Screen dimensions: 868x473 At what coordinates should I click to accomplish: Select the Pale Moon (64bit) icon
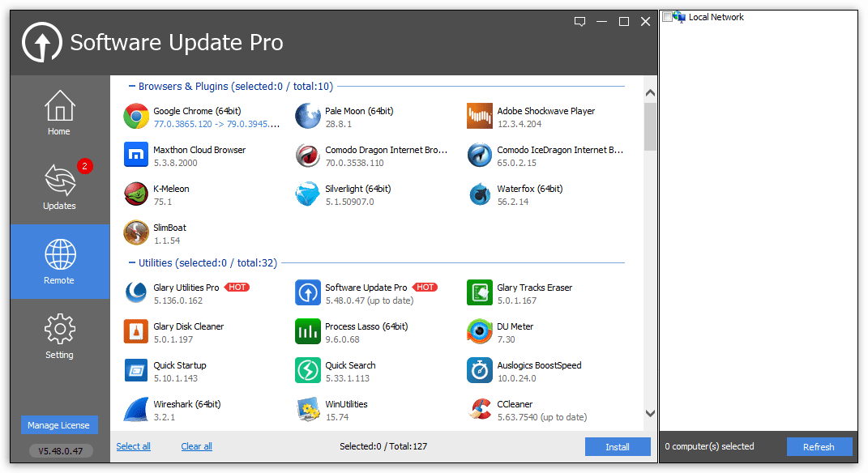tap(308, 116)
